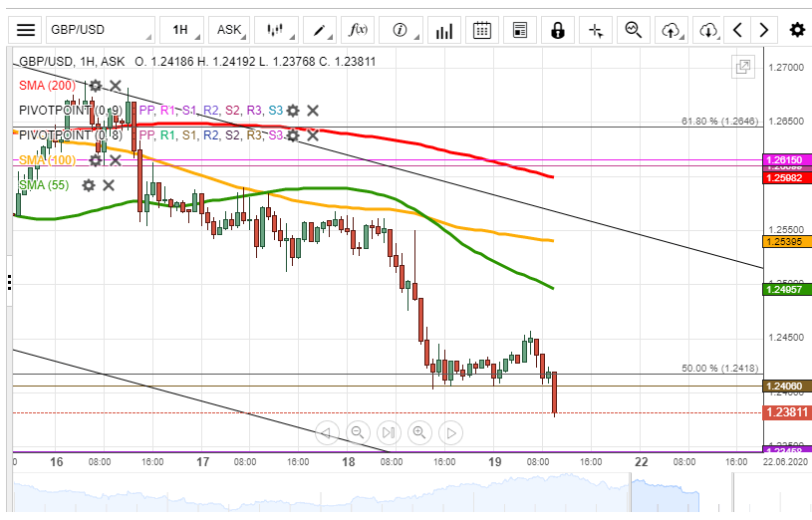The image size is (812, 520).
Task: Click the left-edge panel drag handle dots
Action: tap(9, 282)
